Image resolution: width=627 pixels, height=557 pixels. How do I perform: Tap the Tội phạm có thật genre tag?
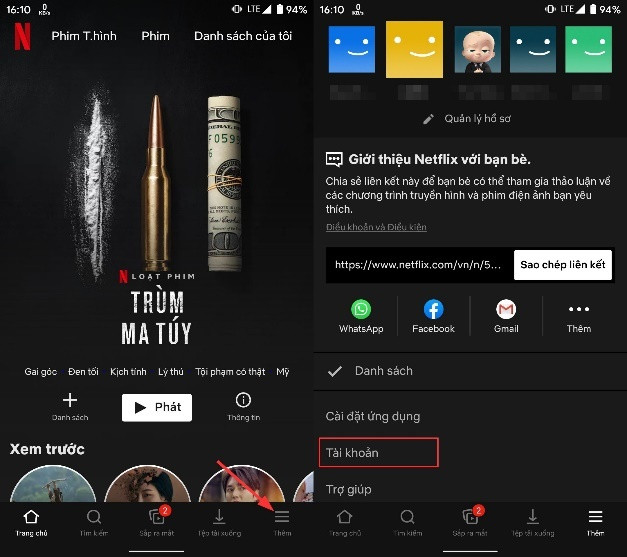point(230,372)
